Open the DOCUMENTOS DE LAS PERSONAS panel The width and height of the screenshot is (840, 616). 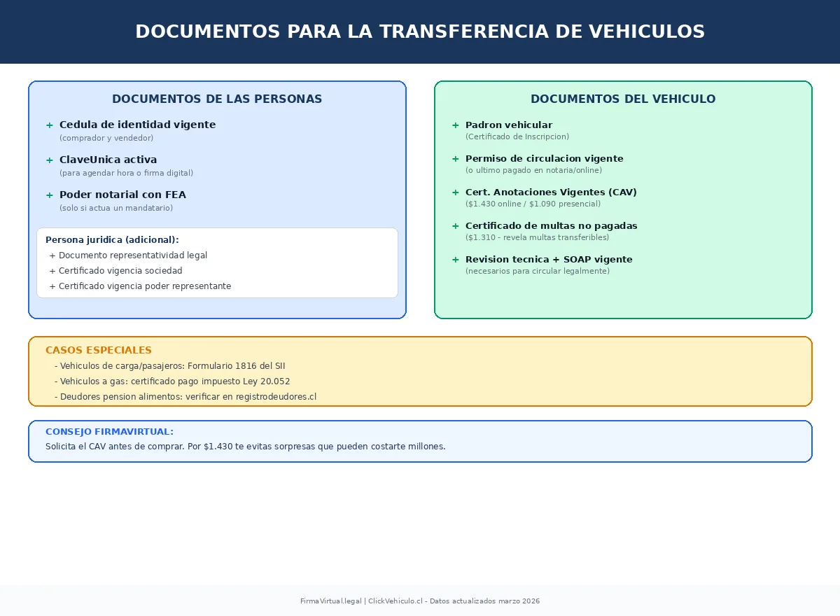(x=217, y=99)
